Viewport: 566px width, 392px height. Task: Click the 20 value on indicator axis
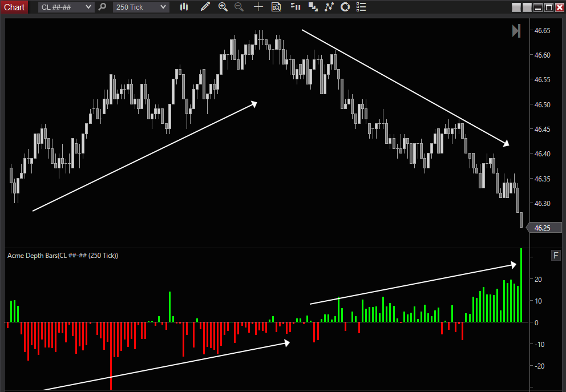pyautogui.click(x=538, y=280)
